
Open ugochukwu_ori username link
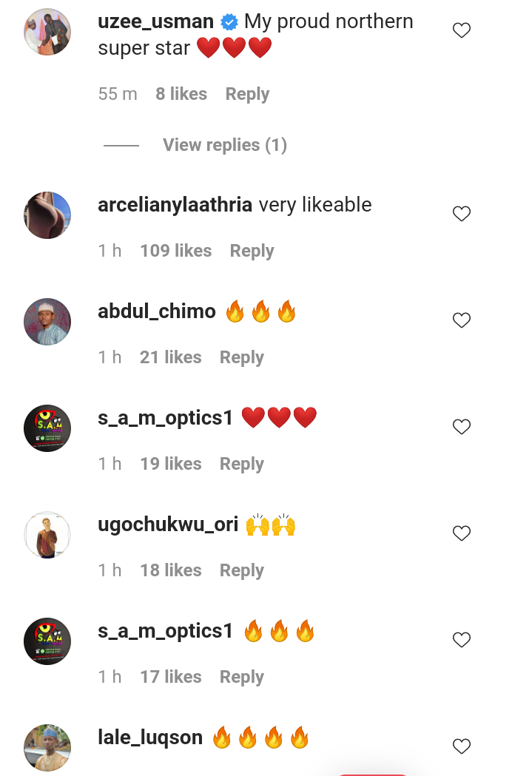168,524
